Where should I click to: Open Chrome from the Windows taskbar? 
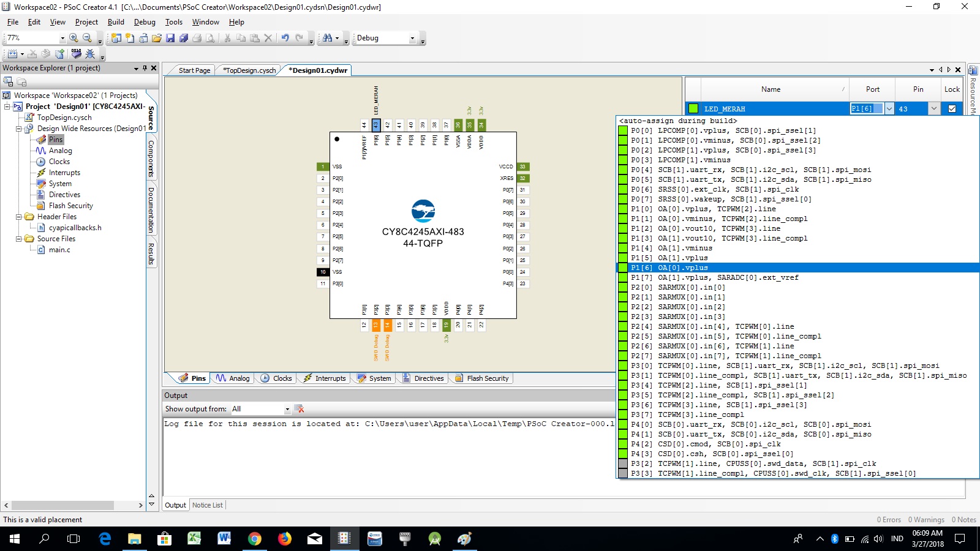click(x=255, y=539)
